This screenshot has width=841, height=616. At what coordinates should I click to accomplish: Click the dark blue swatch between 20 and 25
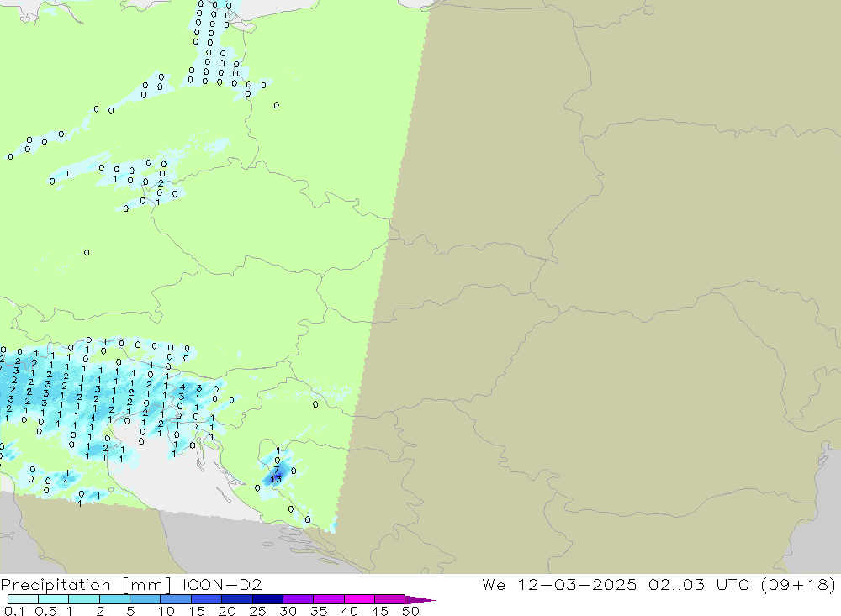(237, 599)
